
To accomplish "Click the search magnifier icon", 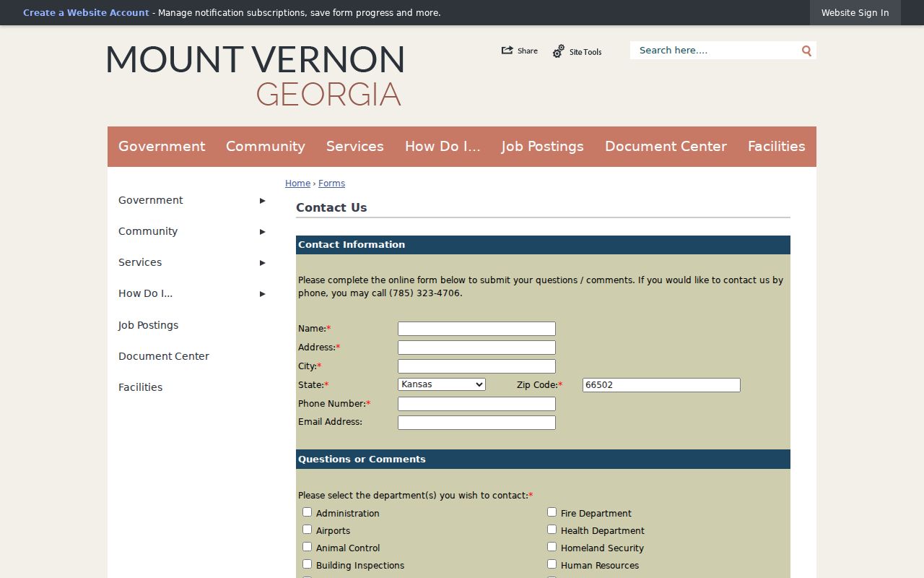I will (x=806, y=51).
